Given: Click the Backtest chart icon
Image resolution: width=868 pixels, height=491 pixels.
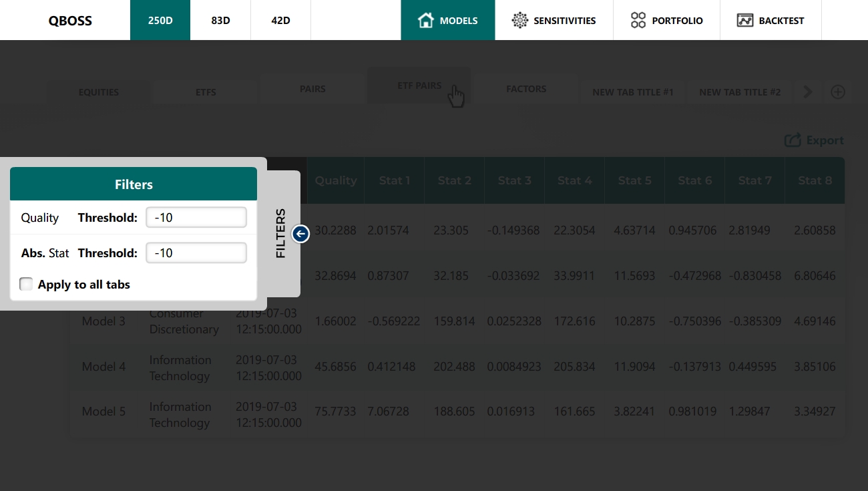Looking at the screenshot, I should coord(745,20).
